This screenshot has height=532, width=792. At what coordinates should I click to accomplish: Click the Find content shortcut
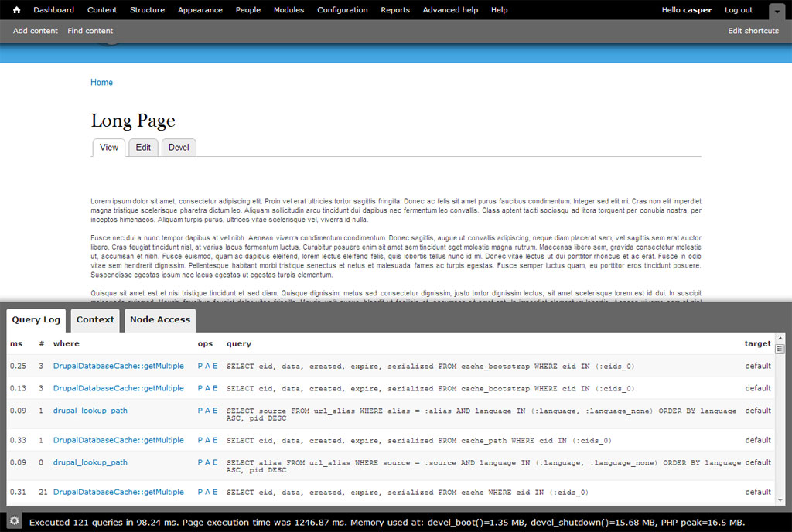coord(90,31)
